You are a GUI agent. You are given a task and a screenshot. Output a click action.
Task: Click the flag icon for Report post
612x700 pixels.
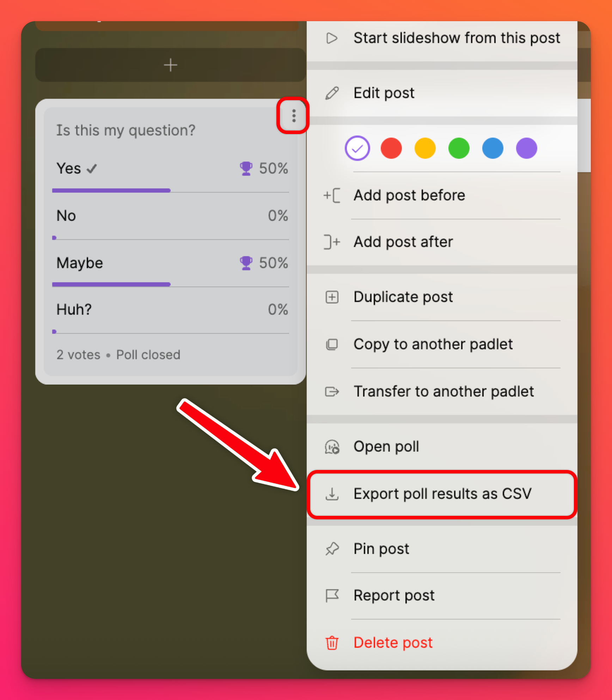pyautogui.click(x=332, y=596)
